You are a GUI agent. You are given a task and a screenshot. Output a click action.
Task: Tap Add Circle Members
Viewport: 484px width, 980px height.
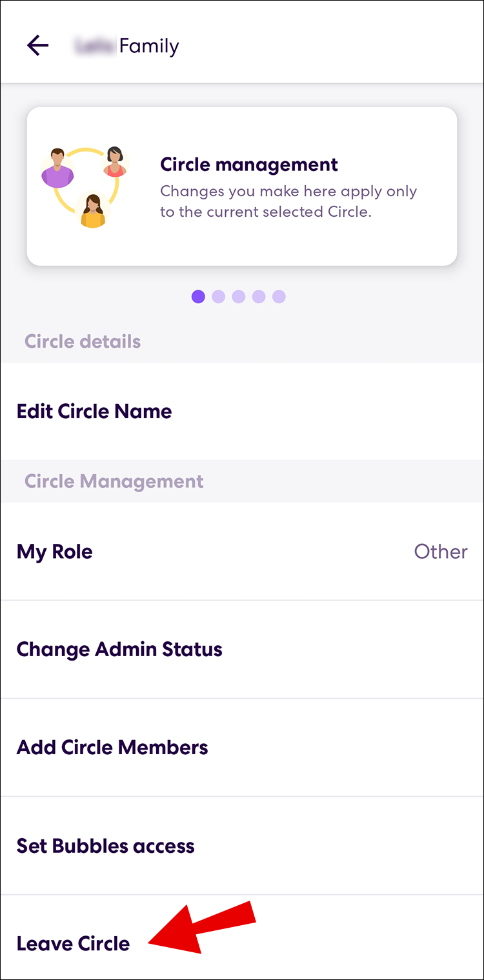tap(112, 747)
